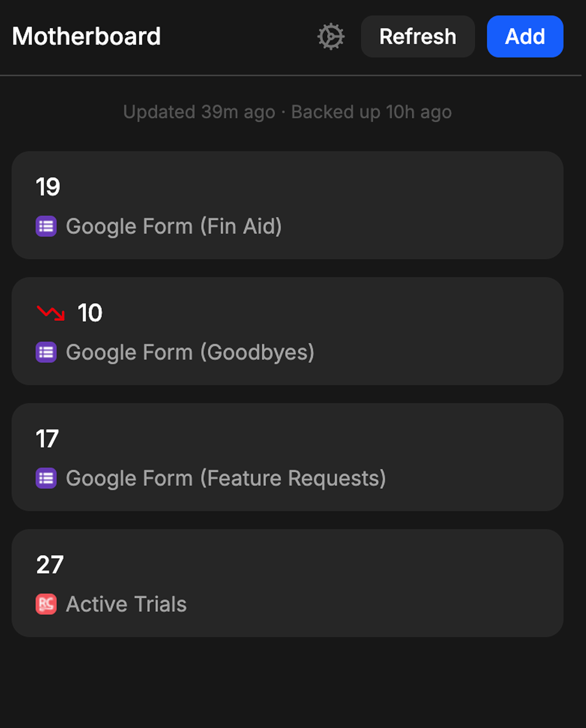Click the red RC Active Trials icon

(46, 604)
